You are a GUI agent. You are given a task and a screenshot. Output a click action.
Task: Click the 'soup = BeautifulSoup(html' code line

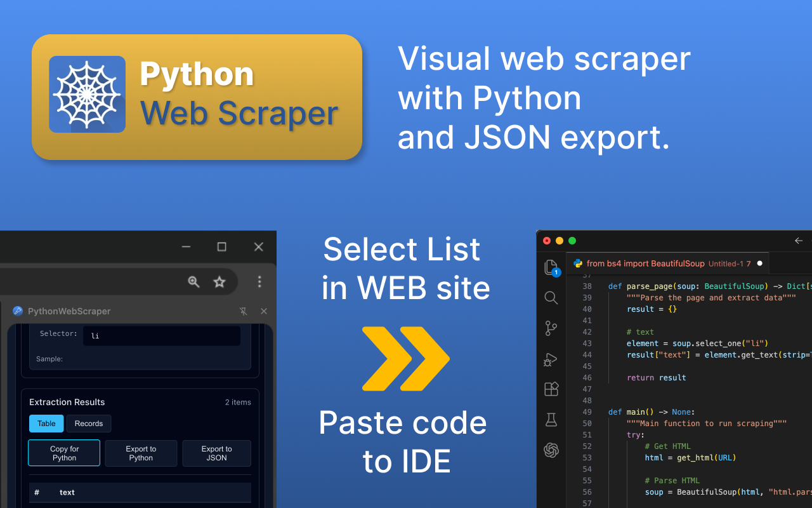tap(728, 492)
